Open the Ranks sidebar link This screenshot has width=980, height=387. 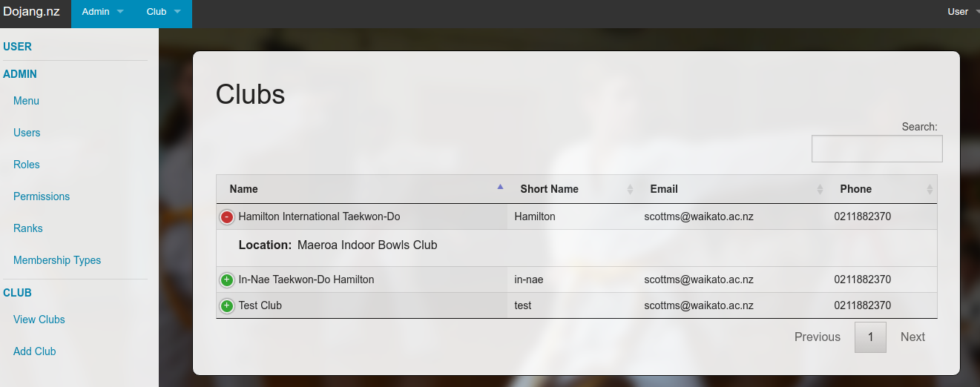(x=28, y=228)
